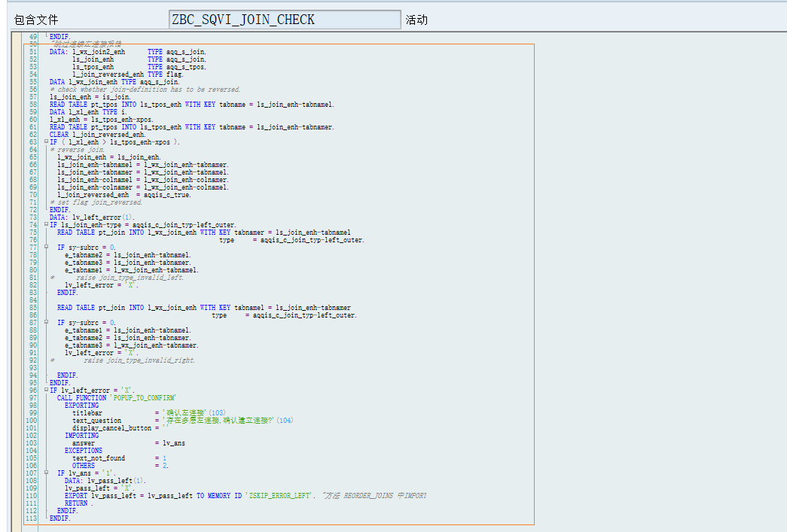Collapse the IF block at line 63
Image resolution: width=787 pixels, height=532 pixels.
pyautogui.click(x=47, y=142)
